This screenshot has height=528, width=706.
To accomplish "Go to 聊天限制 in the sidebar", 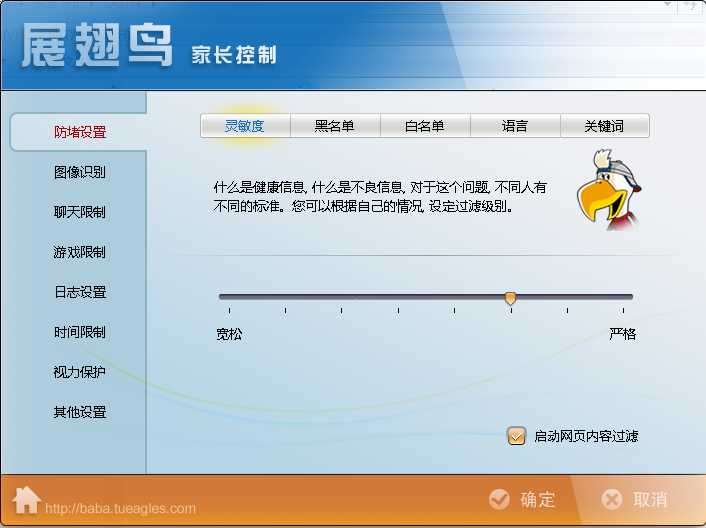I will [x=80, y=212].
